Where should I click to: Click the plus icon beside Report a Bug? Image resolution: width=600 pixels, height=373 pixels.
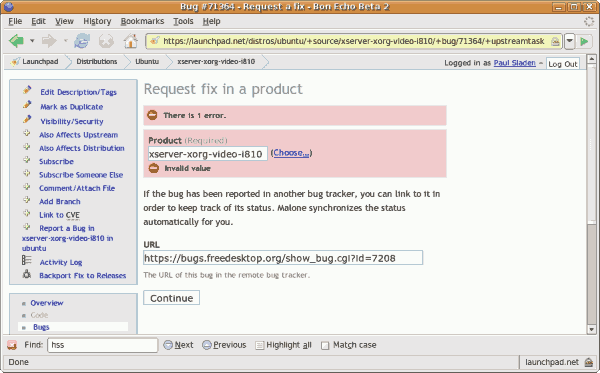click(x=26, y=227)
